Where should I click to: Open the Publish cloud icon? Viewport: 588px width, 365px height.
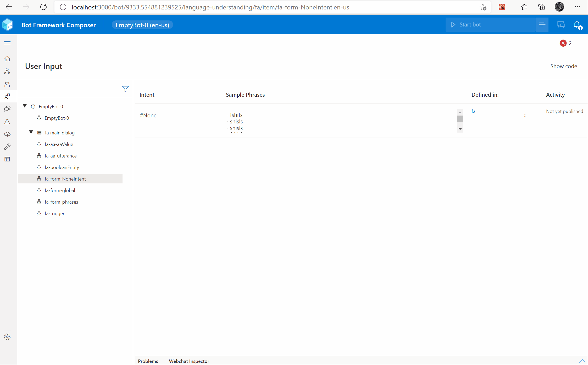(x=7, y=134)
